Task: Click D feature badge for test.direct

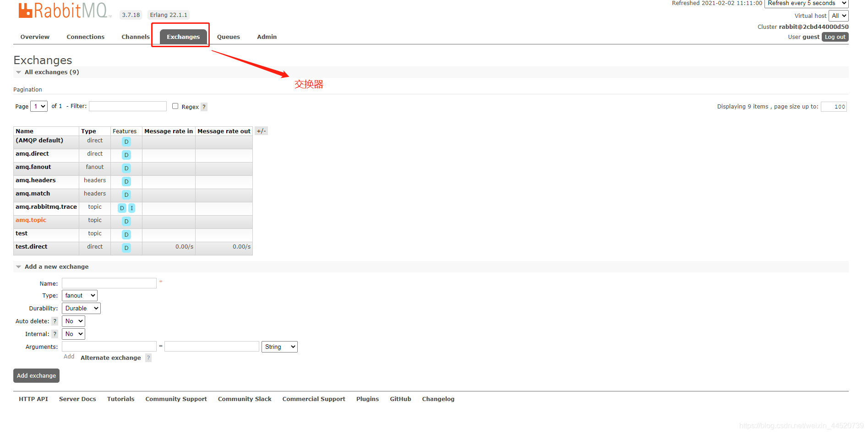Action: [x=126, y=248]
